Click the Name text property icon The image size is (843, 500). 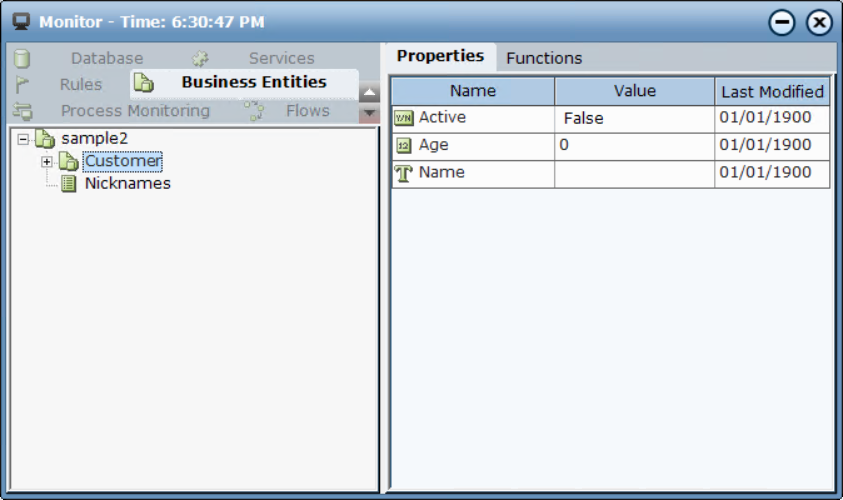[404, 173]
